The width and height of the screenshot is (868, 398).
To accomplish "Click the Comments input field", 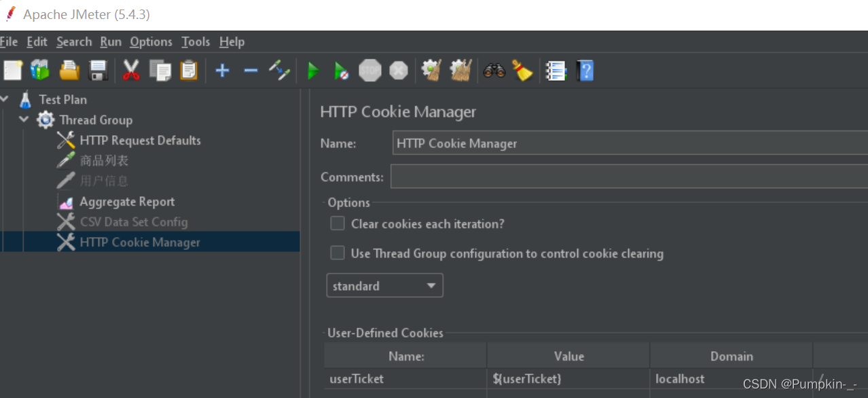I will coord(629,177).
